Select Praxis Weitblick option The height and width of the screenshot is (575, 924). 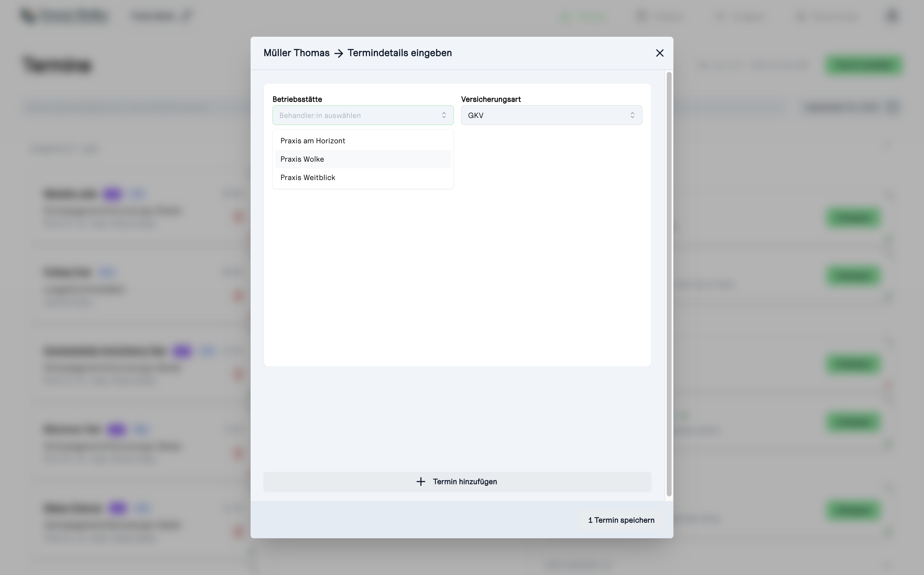[x=363, y=178]
